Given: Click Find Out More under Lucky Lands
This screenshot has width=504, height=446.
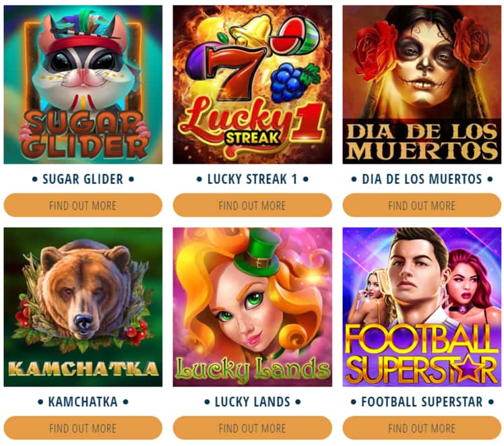Looking at the screenshot, I should (252, 428).
